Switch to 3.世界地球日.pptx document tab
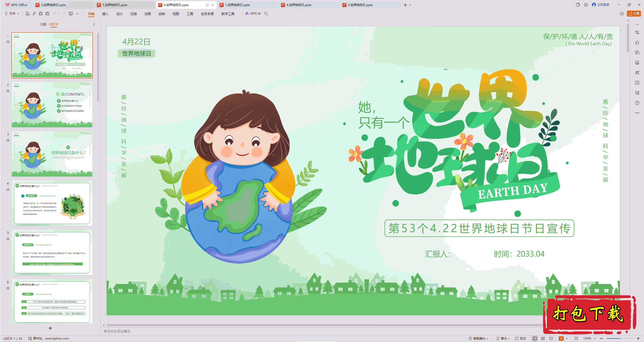Screen dimensions: 644x342 (x=63, y=5)
